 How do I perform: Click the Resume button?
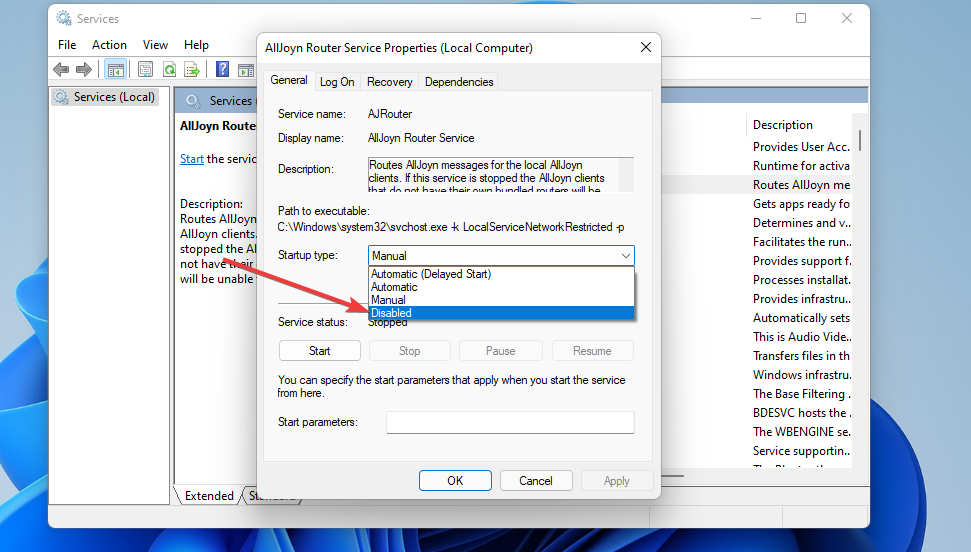tap(592, 351)
